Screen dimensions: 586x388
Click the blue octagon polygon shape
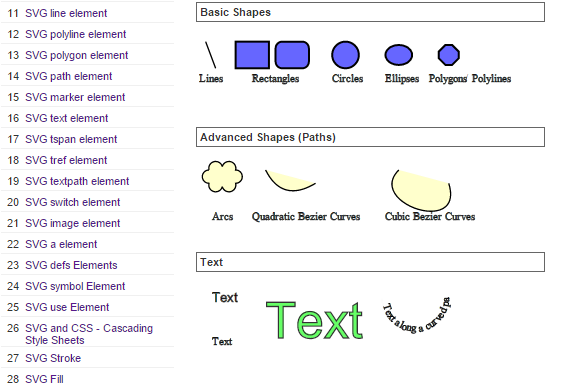coord(448,55)
